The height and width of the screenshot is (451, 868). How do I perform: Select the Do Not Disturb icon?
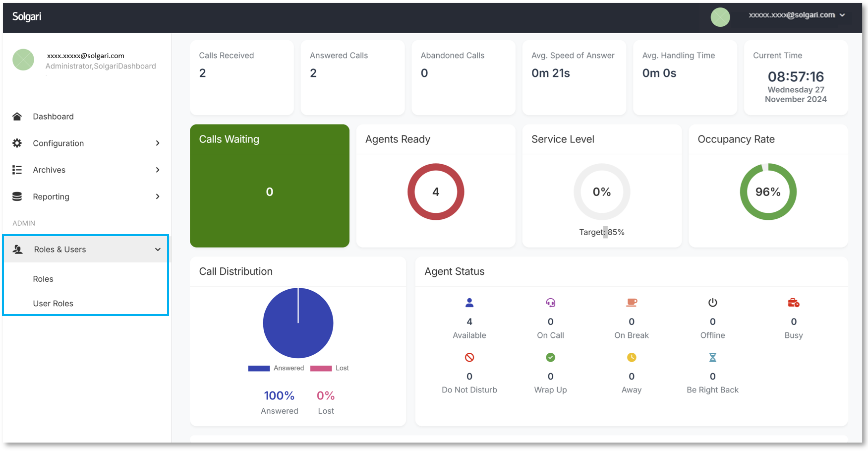click(469, 357)
